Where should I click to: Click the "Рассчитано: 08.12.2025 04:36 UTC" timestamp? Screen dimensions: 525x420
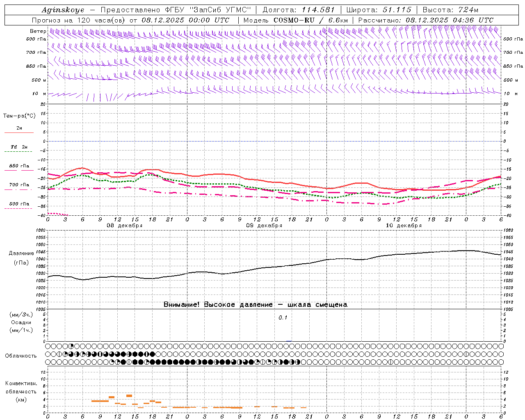pyautogui.click(x=426, y=20)
